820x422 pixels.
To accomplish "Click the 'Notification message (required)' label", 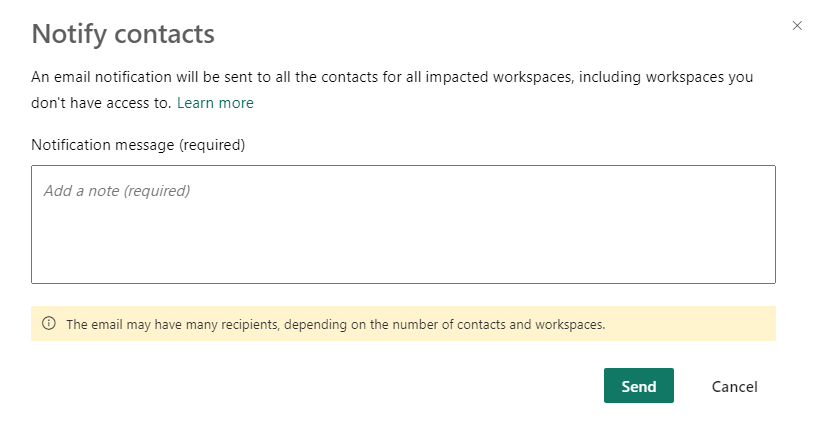I will 138,144.
